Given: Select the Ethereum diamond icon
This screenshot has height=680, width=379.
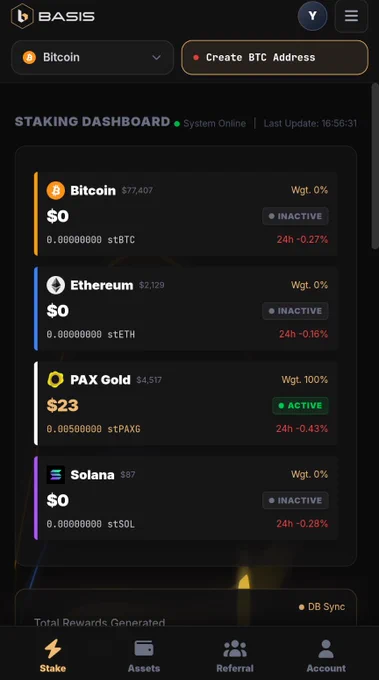Looking at the screenshot, I should pyautogui.click(x=56, y=285).
